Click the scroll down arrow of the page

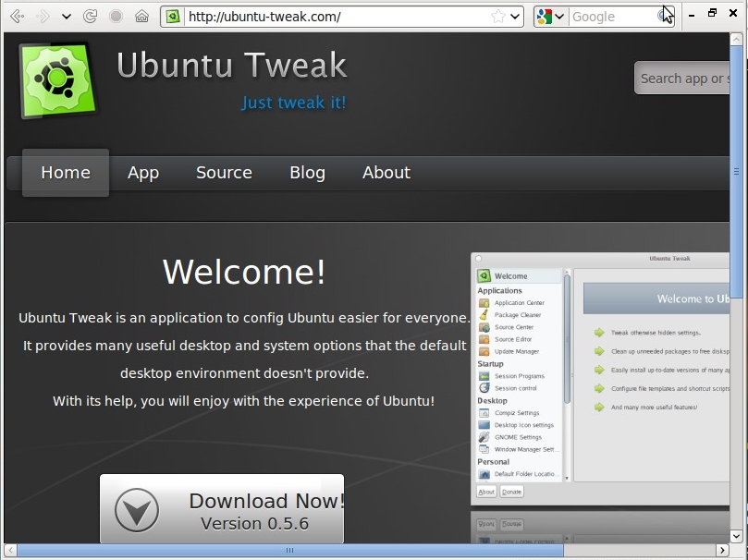pyautogui.click(x=736, y=536)
